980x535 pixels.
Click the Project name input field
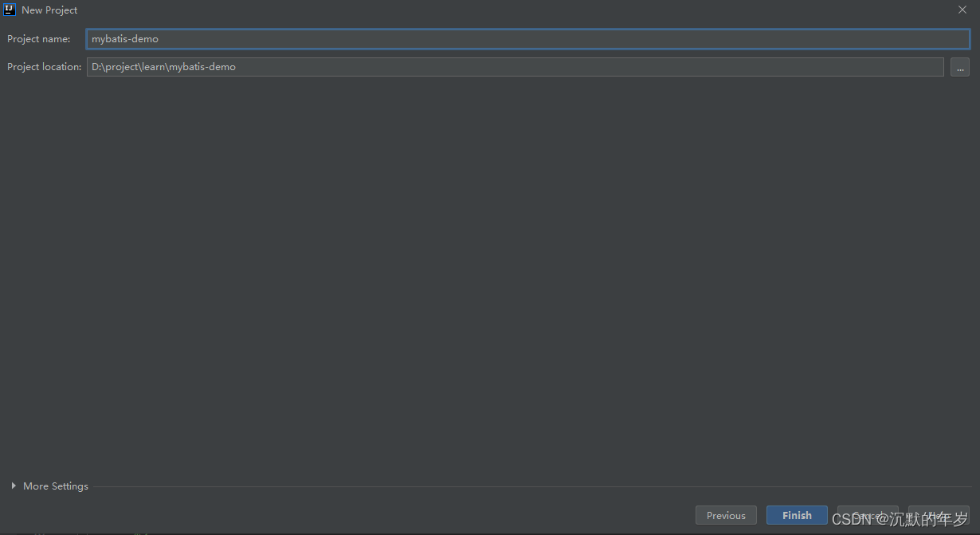[528, 39]
